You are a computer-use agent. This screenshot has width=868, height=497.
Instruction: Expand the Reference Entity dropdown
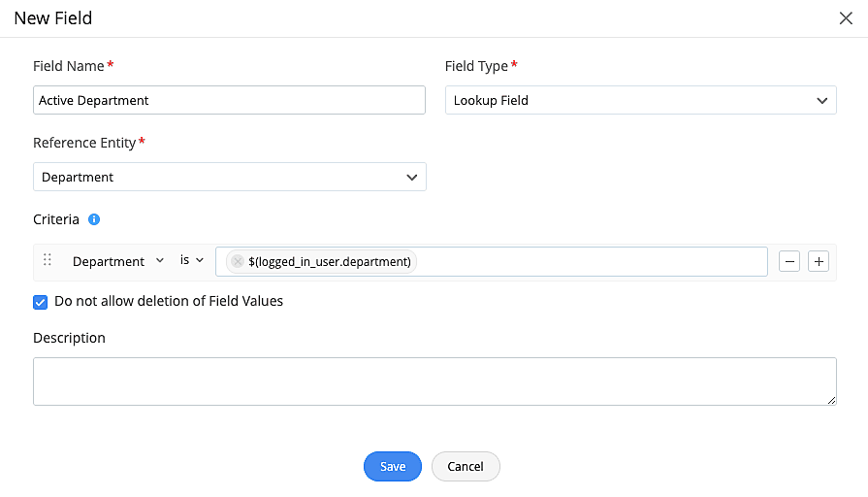(x=230, y=177)
